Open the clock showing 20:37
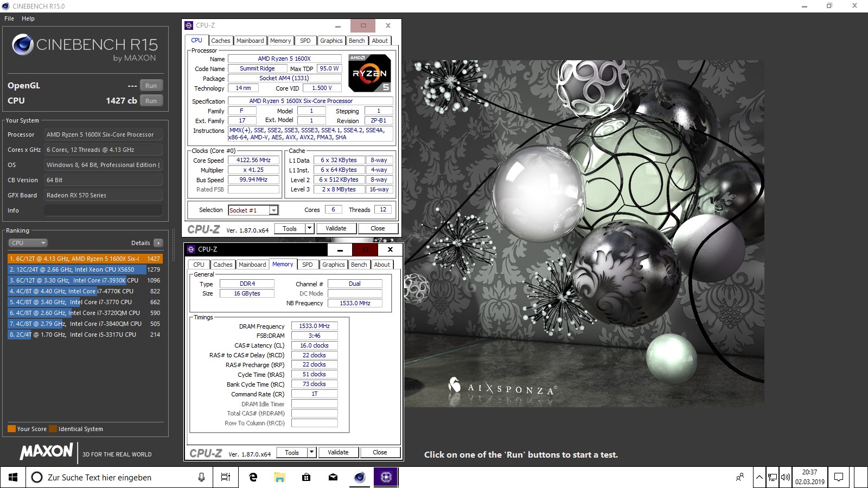The width and height of the screenshot is (868, 488). [810, 477]
